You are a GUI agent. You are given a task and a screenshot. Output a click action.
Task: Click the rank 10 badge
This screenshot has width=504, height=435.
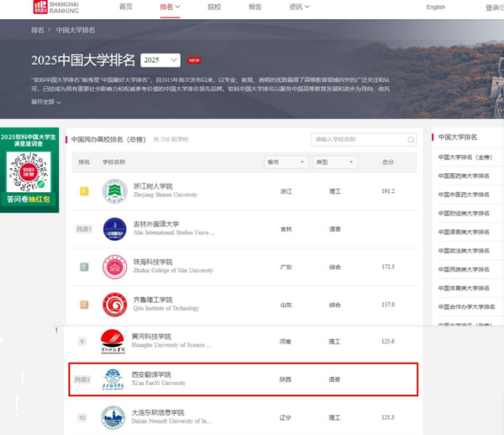[82, 417]
